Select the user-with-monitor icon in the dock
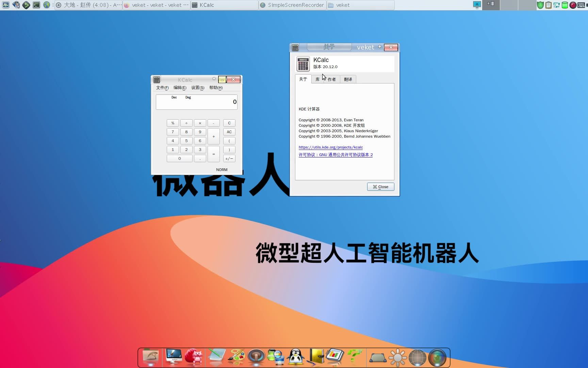This screenshot has height=368, width=588. click(276, 357)
